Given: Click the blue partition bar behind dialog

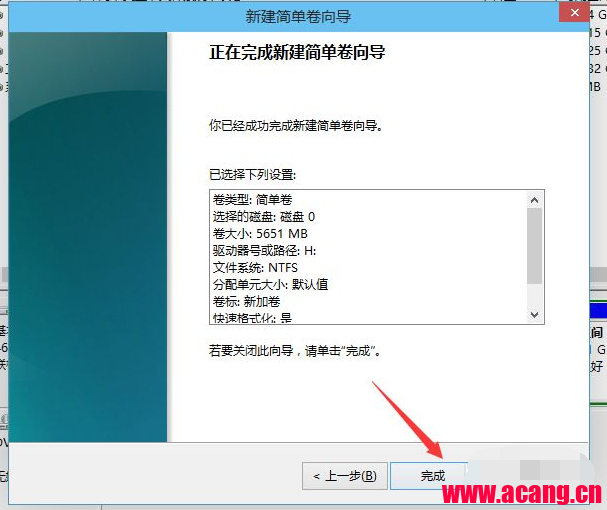Looking at the screenshot, I should pos(598,311).
